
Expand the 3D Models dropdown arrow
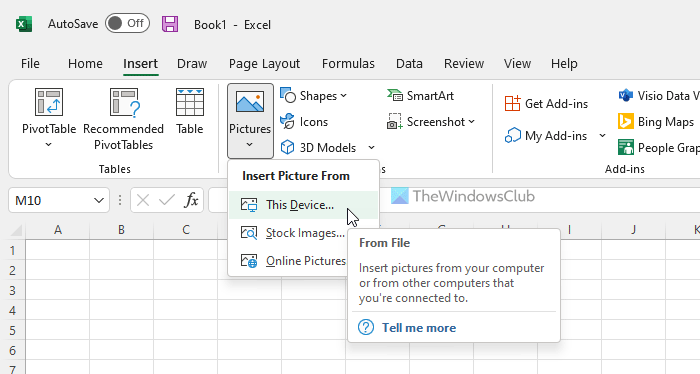point(371,147)
